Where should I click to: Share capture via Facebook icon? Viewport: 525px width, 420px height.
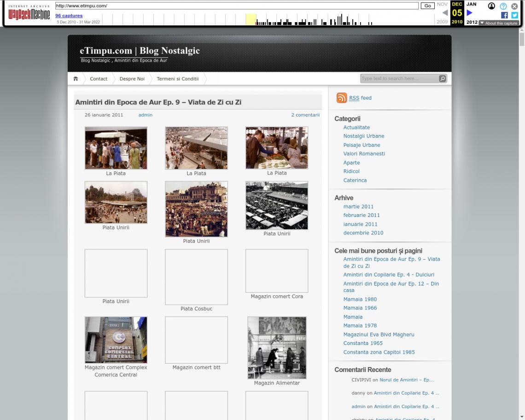(x=504, y=15)
